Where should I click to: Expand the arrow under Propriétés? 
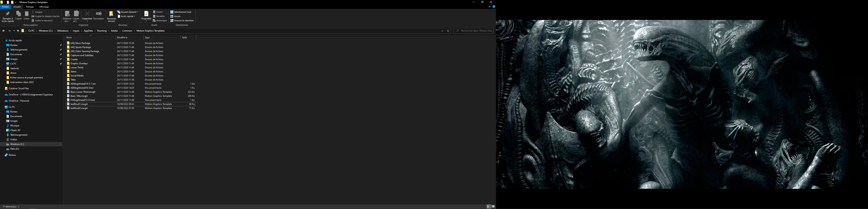coord(146,21)
